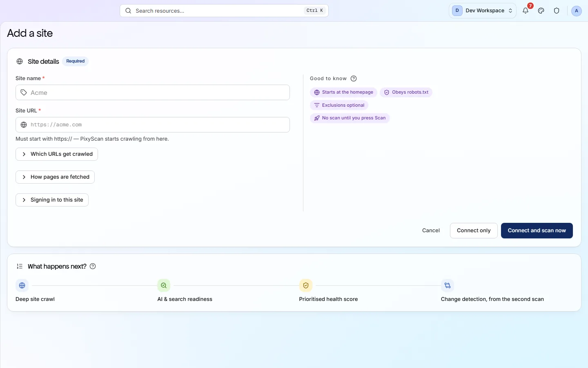The height and width of the screenshot is (368, 588).
Task: Expand How pages are fetched section
Action: (x=55, y=177)
